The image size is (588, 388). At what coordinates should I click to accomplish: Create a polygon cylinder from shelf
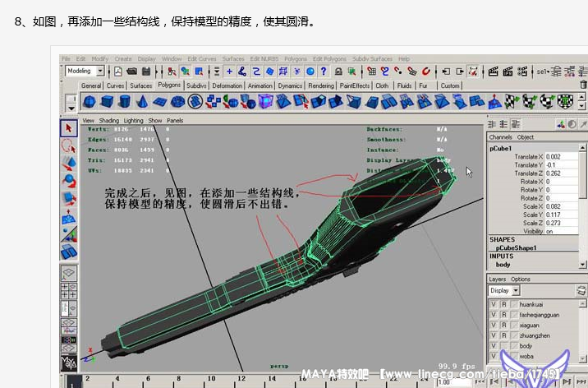[x=124, y=101]
